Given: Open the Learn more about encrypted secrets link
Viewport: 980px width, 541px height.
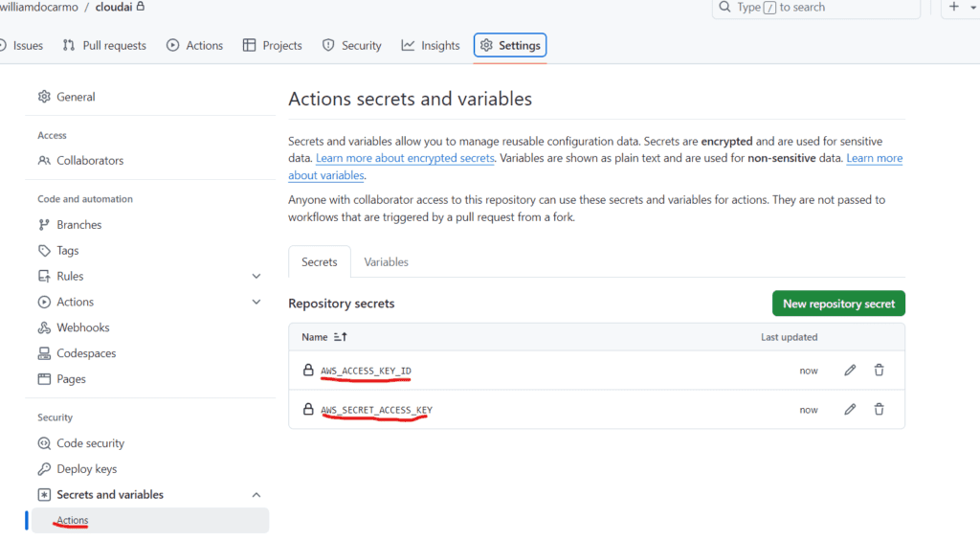Looking at the screenshot, I should click(405, 158).
